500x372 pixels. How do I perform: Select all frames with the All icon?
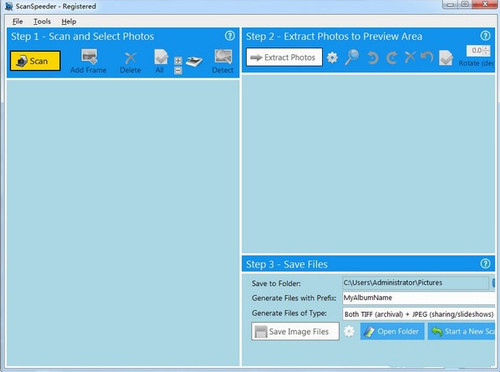point(160,61)
